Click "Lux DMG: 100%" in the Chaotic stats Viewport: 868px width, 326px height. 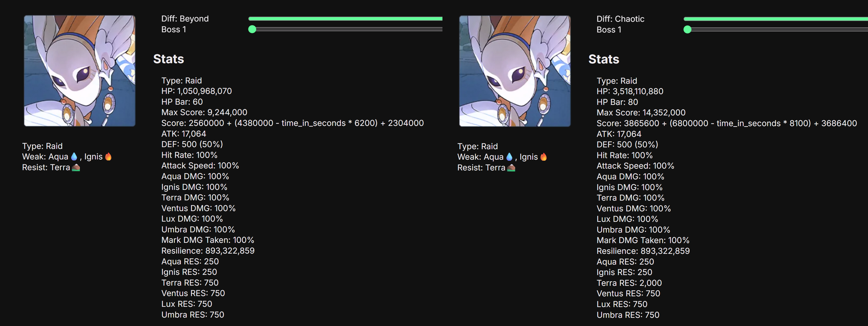tap(627, 219)
